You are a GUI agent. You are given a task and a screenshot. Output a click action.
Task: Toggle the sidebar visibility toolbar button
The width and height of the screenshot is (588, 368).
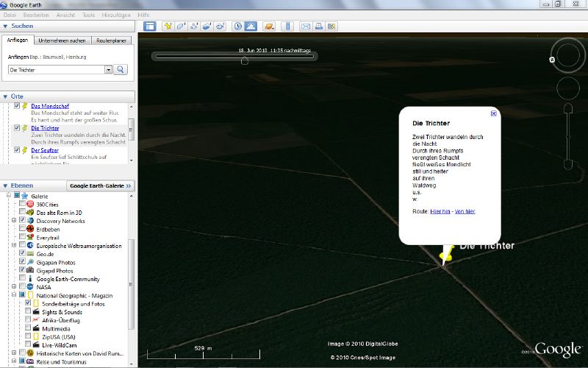click(x=150, y=26)
